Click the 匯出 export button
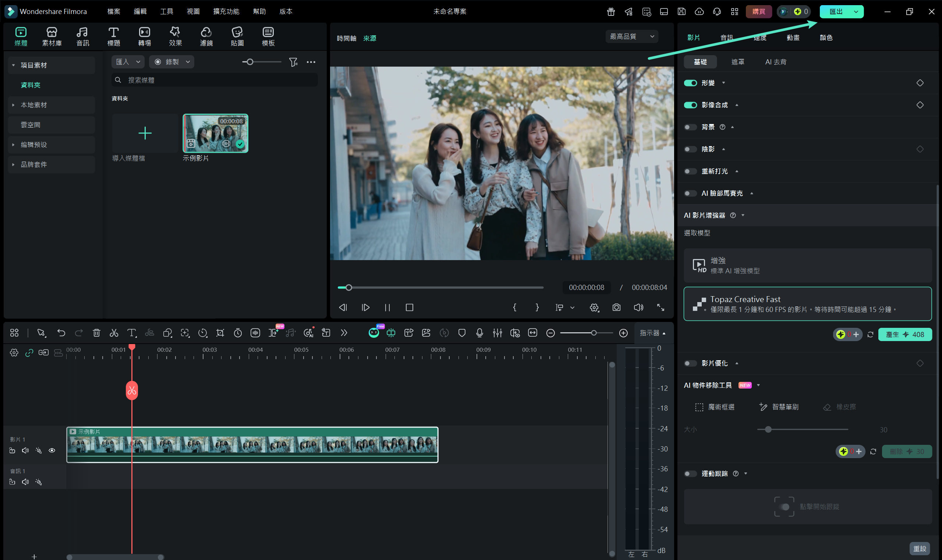The image size is (942, 560). (x=836, y=11)
